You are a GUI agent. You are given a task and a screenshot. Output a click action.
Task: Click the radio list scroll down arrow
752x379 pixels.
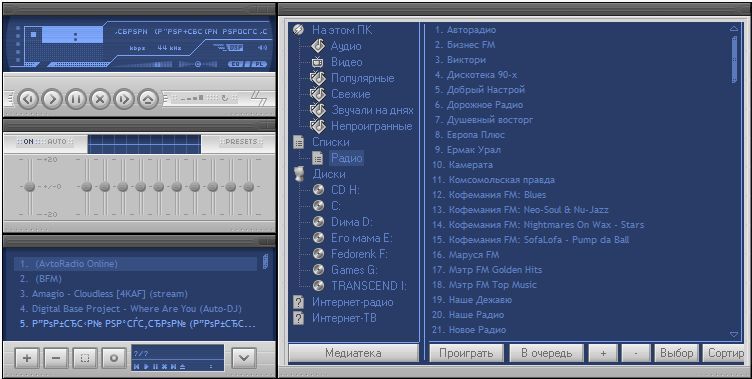734,334
